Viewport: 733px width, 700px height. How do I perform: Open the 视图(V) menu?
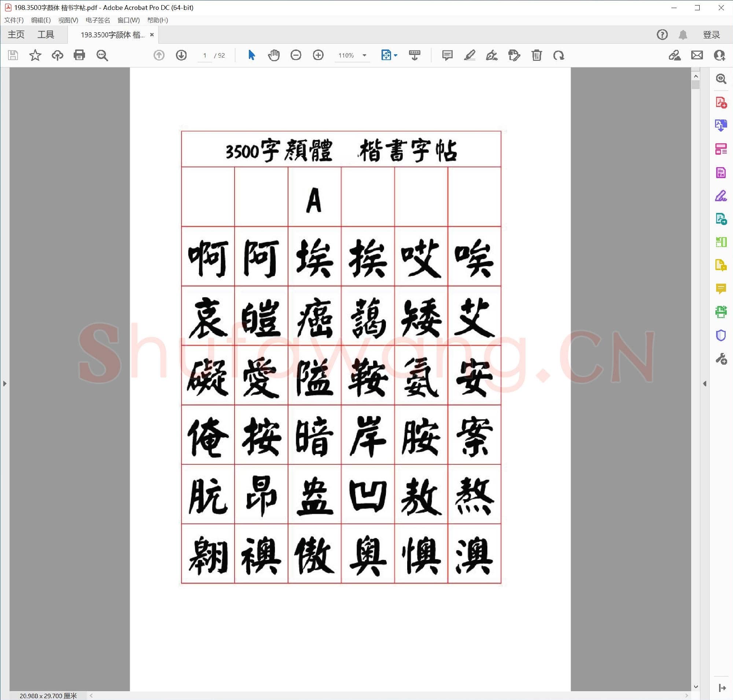(x=69, y=21)
